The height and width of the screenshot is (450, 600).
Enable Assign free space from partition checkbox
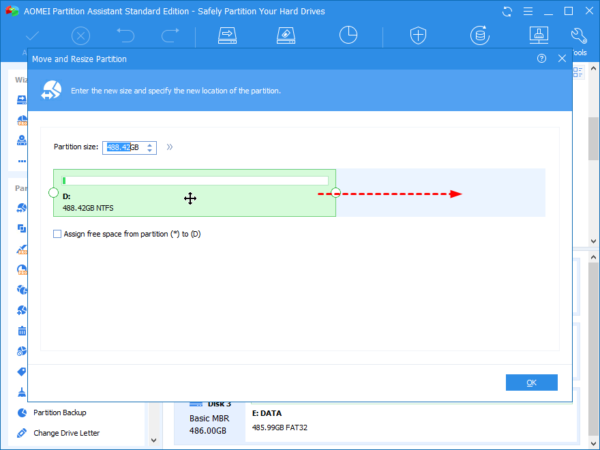[57, 234]
